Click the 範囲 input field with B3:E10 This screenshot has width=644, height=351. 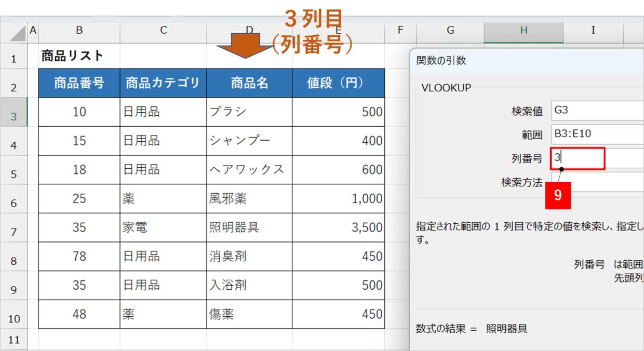597,134
